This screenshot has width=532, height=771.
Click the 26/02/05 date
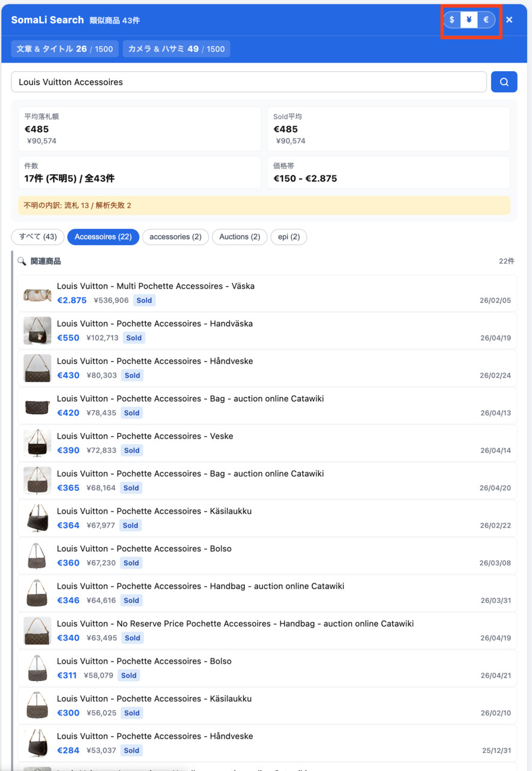click(495, 301)
